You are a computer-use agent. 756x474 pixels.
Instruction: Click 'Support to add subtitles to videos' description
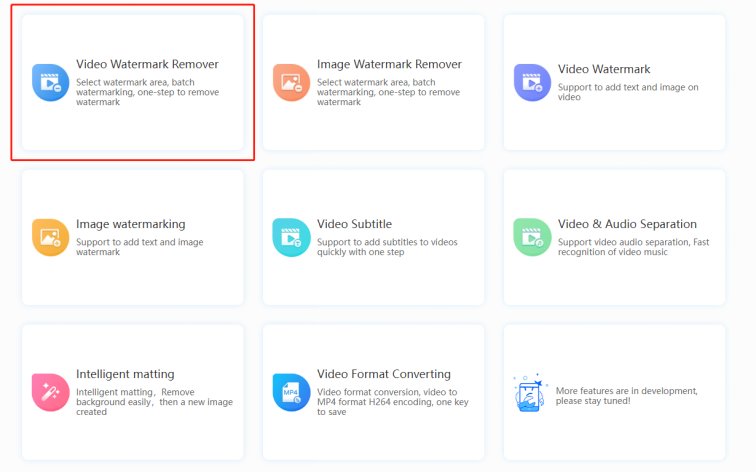pos(387,247)
